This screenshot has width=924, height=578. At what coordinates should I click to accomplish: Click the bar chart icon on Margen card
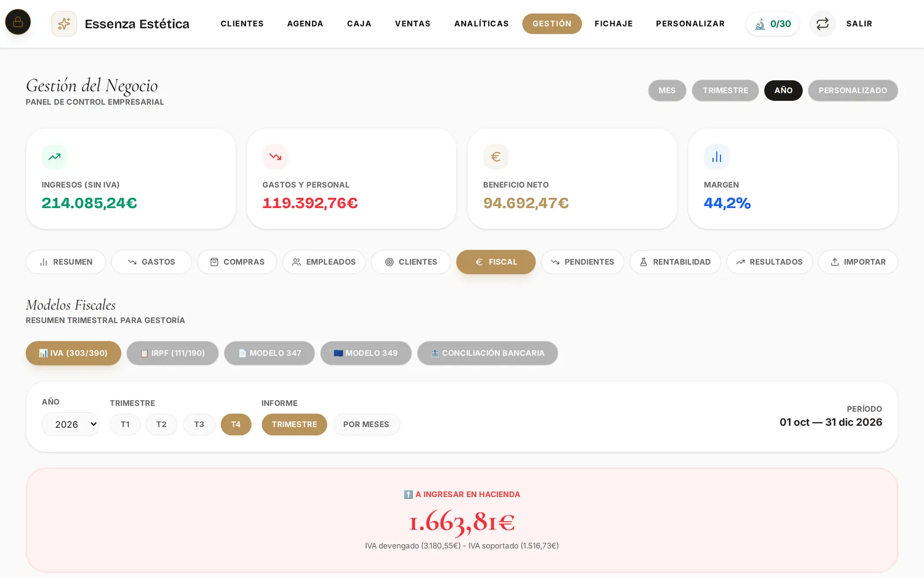pyautogui.click(x=717, y=157)
